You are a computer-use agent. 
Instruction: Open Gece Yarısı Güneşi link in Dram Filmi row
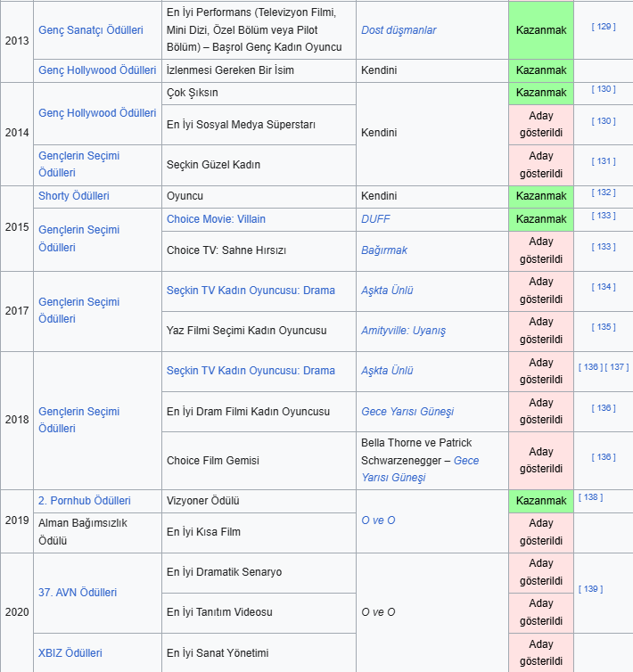[x=407, y=412]
